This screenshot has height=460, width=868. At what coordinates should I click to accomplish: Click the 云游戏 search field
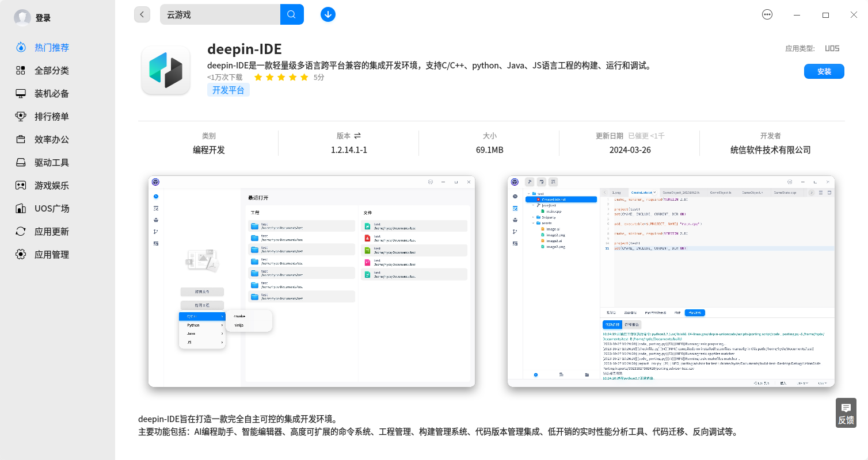point(220,14)
